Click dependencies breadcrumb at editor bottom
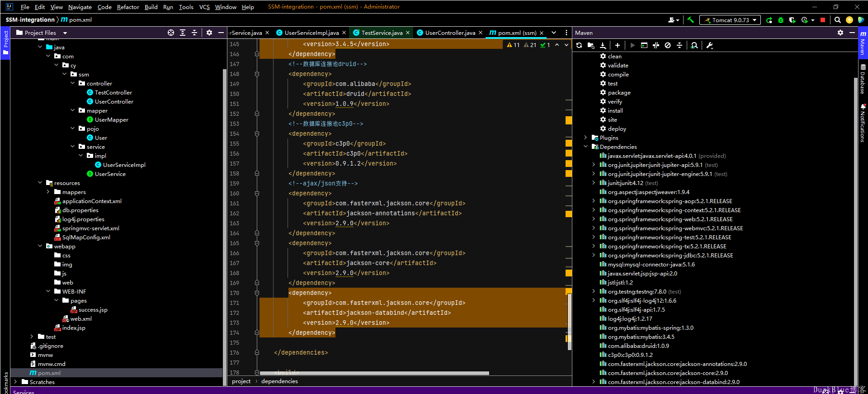This screenshot has height=394, width=868. [279, 381]
